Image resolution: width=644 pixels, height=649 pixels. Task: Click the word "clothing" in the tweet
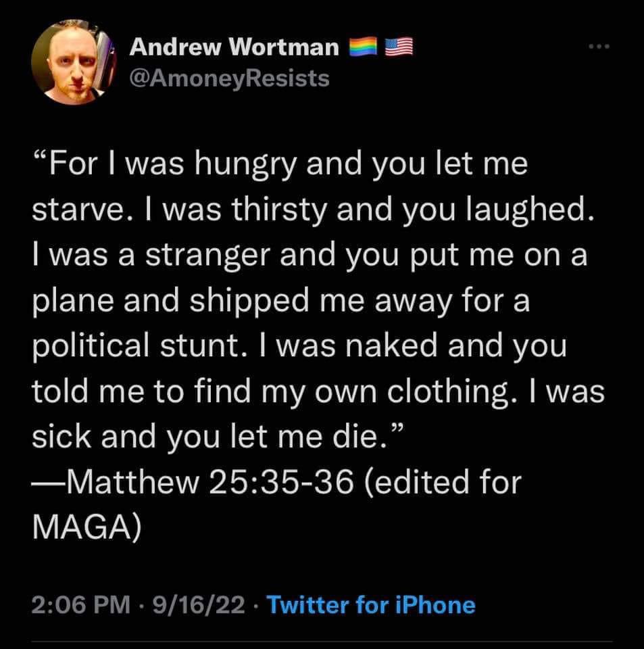449,391
